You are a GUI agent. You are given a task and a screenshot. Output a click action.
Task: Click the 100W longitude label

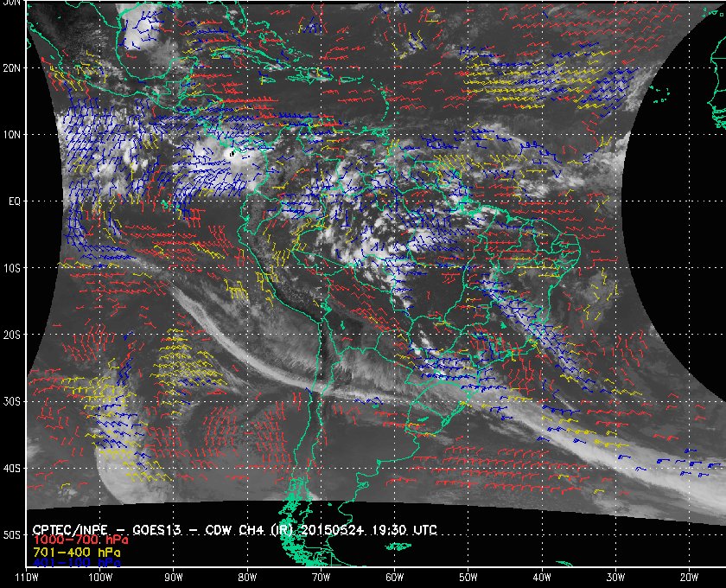click(100, 578)
